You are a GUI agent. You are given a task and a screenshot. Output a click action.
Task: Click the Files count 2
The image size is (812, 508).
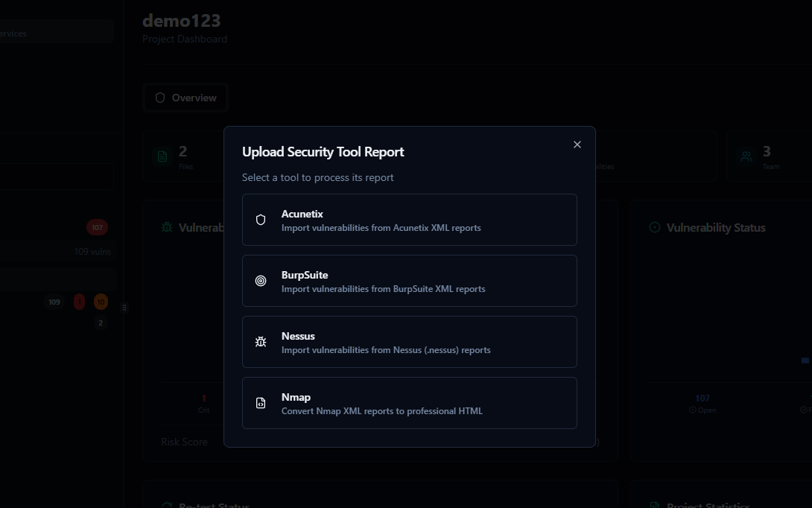[x=183, y=151]
